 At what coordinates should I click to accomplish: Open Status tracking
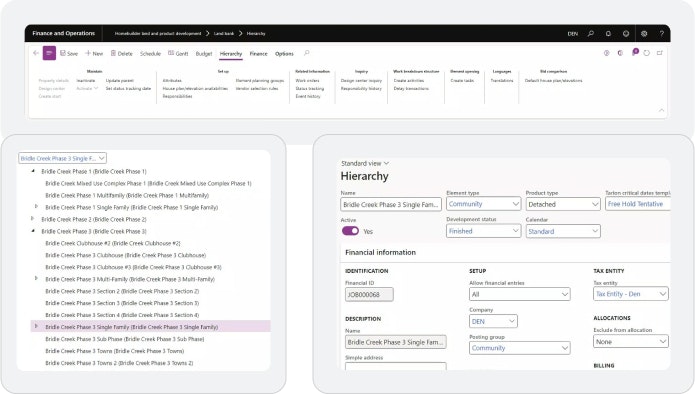coord(310,89)
